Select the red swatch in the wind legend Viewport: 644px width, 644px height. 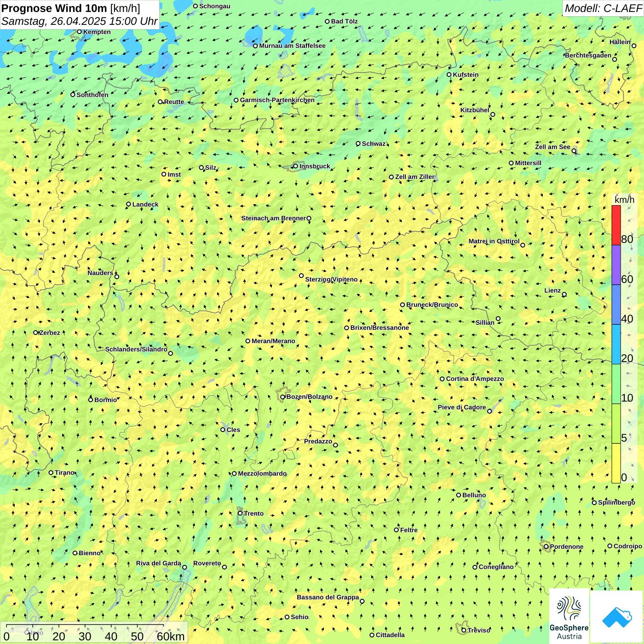click(616, 225)
